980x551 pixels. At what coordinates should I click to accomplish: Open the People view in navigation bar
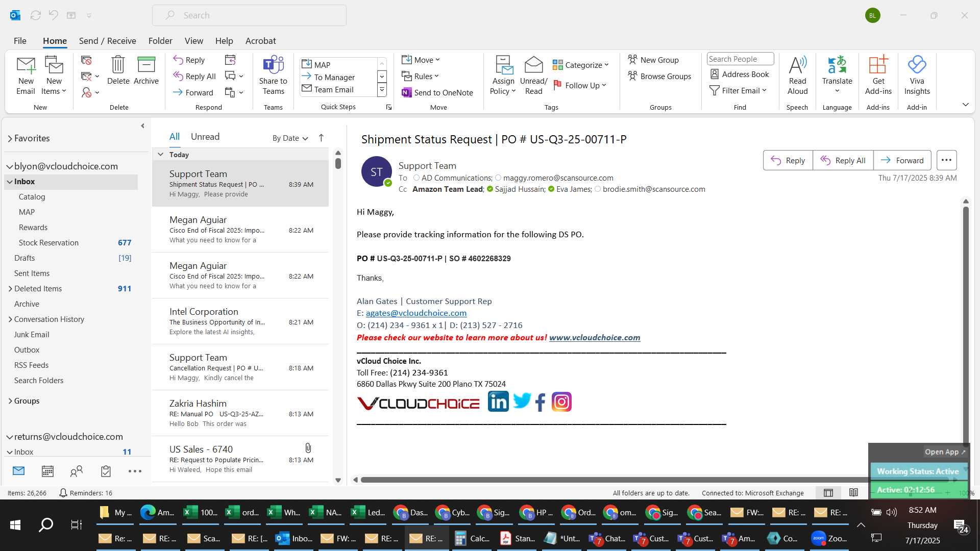(77, 471)
